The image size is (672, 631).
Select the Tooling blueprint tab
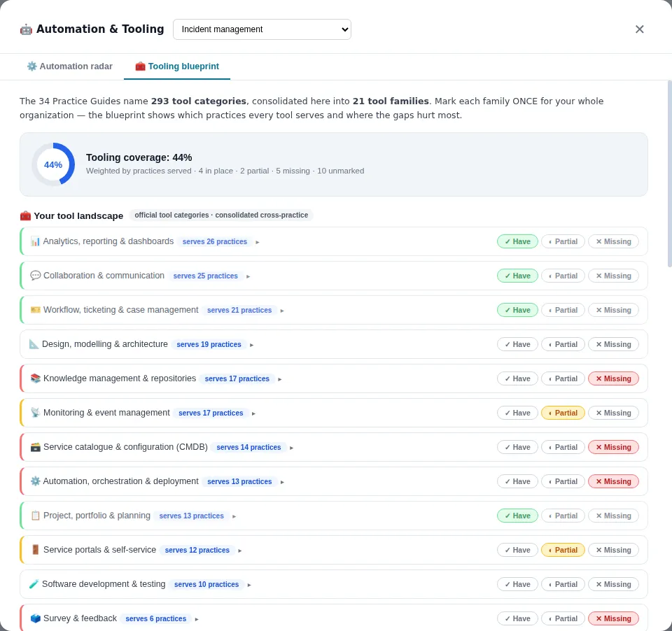click(177, 66)
